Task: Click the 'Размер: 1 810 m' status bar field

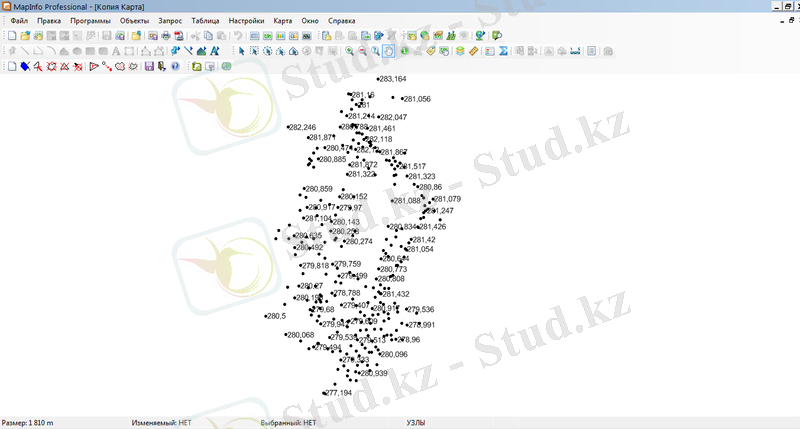Action: pos(28,423)
